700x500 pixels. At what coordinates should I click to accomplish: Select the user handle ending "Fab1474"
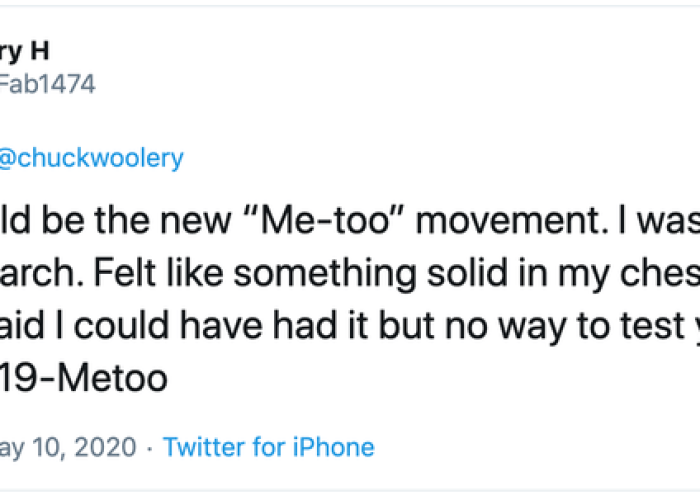[48, 84]
